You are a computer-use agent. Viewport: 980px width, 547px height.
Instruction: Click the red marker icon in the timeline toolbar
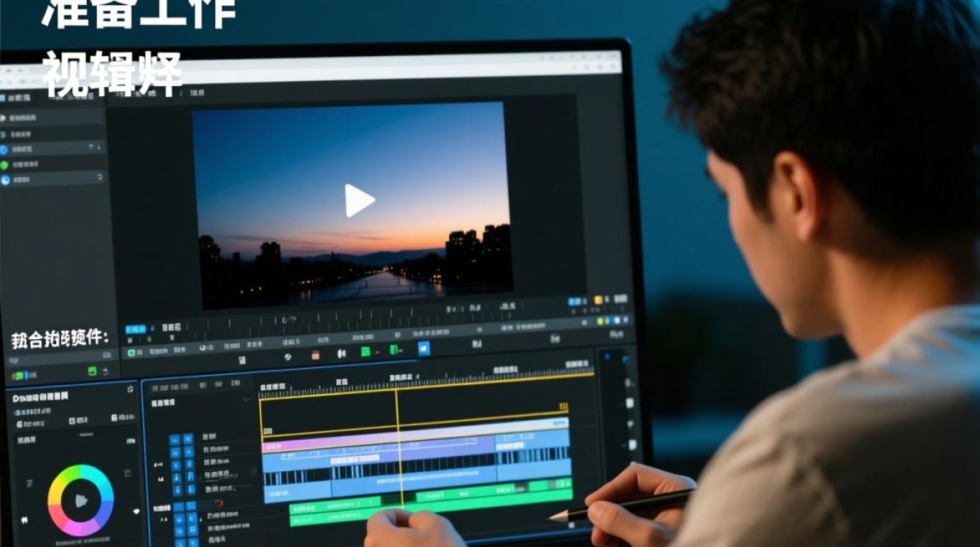(x=315, y=355)
